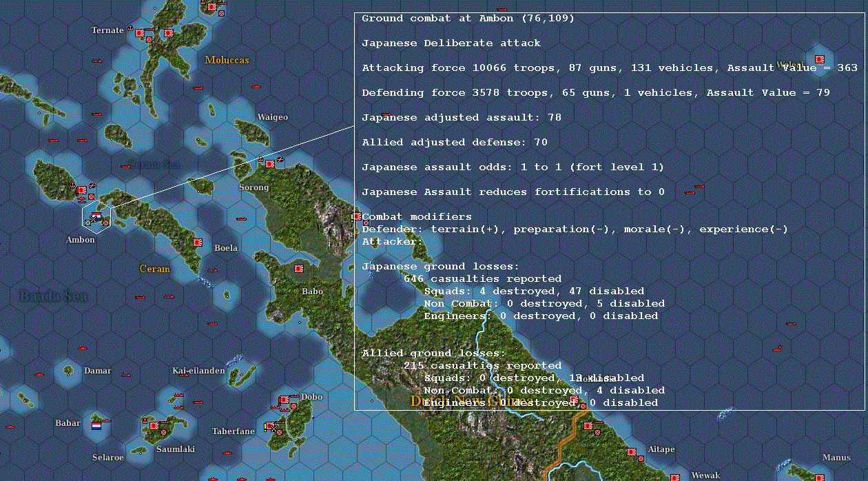The width and height of the screenshot is (868, 481).
Task: Click 'Squads: 4 destroyed, 47 disabled' line
Action: point(534,291)
